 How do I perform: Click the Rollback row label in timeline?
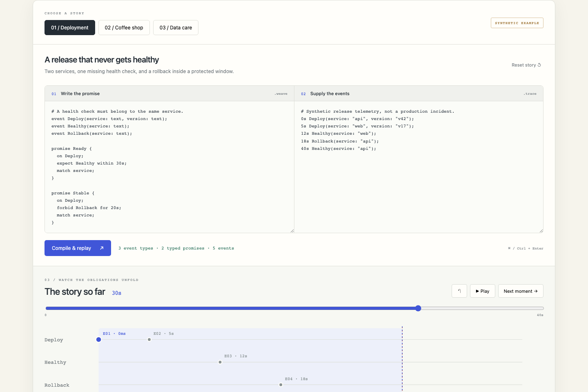57,385
